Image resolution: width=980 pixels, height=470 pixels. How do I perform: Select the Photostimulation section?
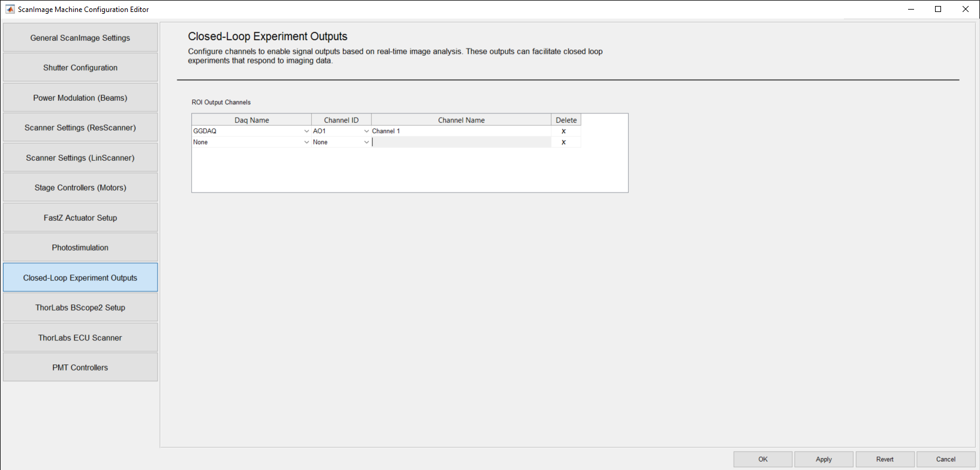(80, 248)
